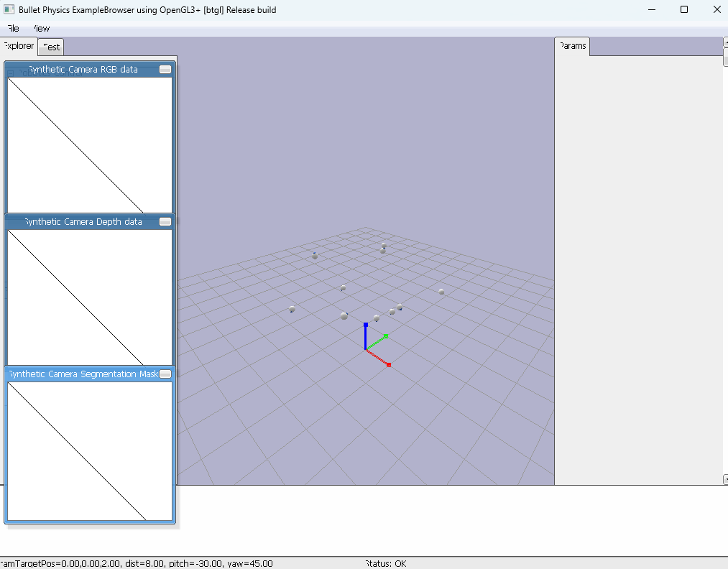Viewport: 728px width, 569px height.
Task: Switch to the Test tab
Action: (51, 47)
